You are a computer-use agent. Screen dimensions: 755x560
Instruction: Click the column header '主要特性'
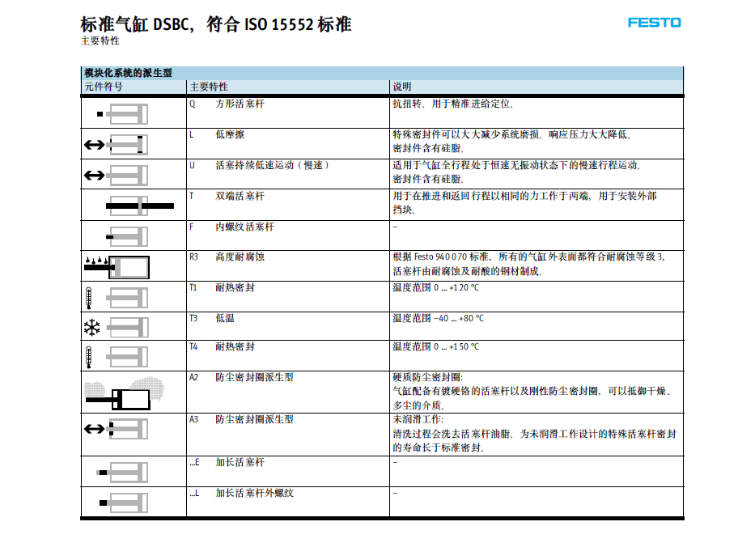click(209, 87)
